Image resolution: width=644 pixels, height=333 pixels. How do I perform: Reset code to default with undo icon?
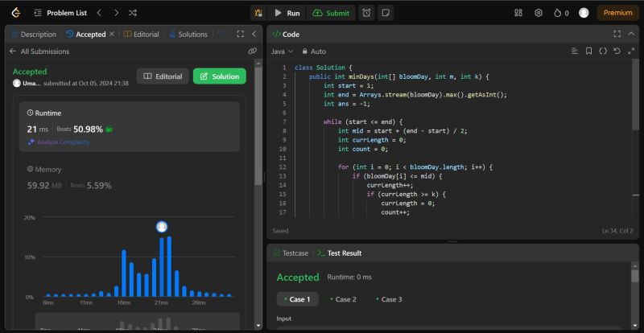tap(617, 51)
